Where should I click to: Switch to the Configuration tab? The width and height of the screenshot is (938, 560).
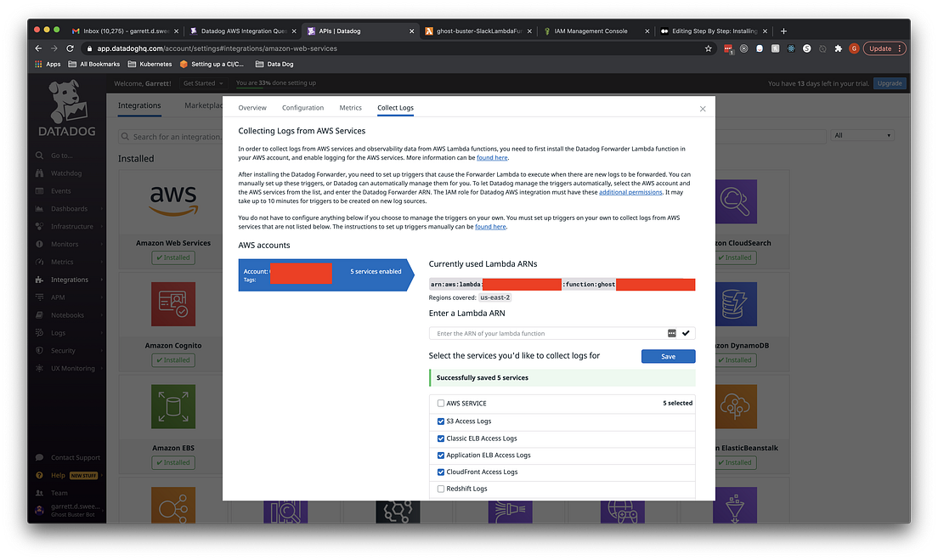[302, 108]
